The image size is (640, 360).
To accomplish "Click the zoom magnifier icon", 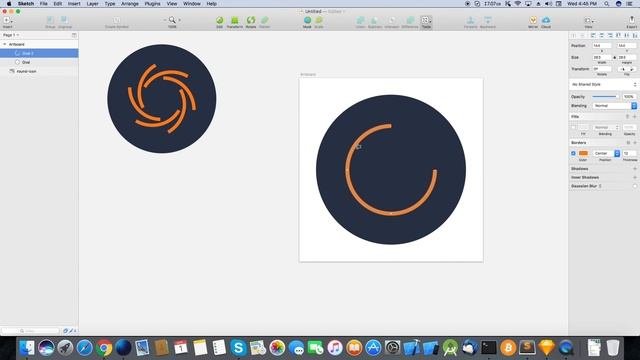I will 172,20.
